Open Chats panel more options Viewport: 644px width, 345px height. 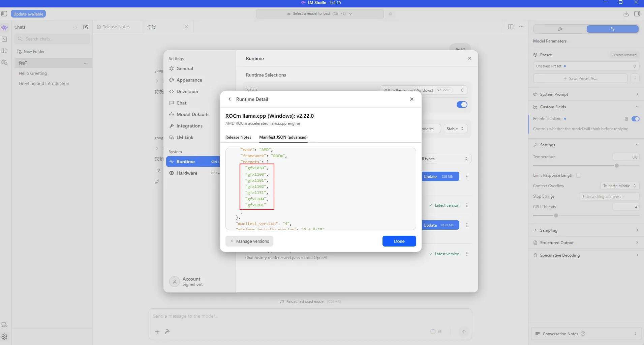coord(75,27)
